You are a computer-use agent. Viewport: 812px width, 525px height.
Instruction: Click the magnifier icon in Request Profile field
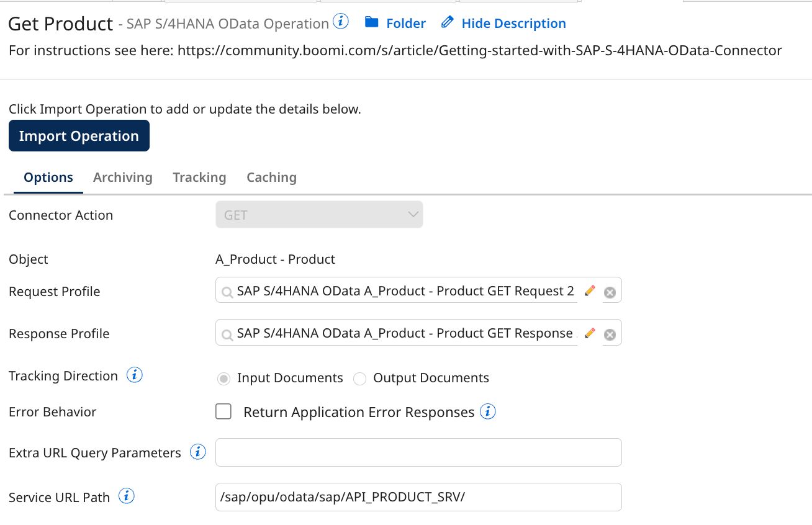coord(226,290)
